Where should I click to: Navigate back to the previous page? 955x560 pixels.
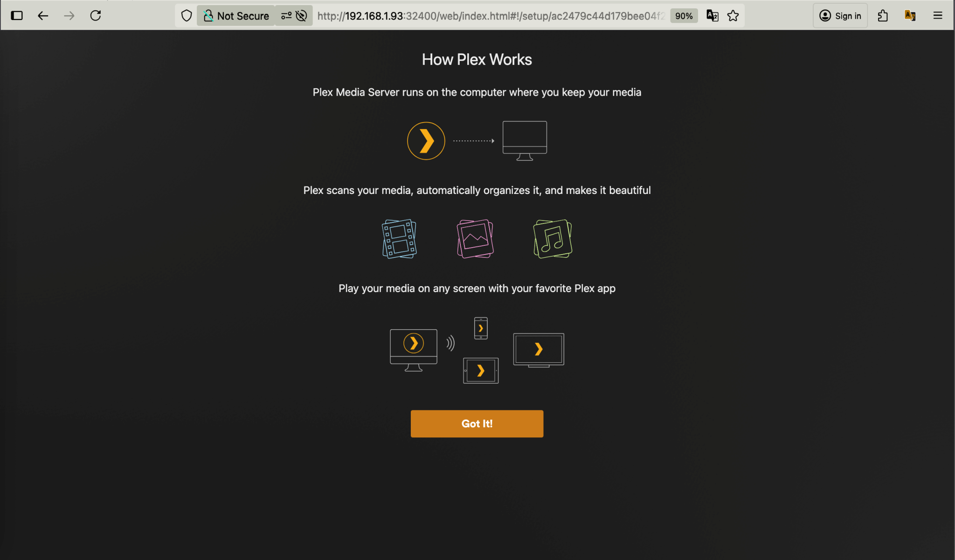point(43,15)
